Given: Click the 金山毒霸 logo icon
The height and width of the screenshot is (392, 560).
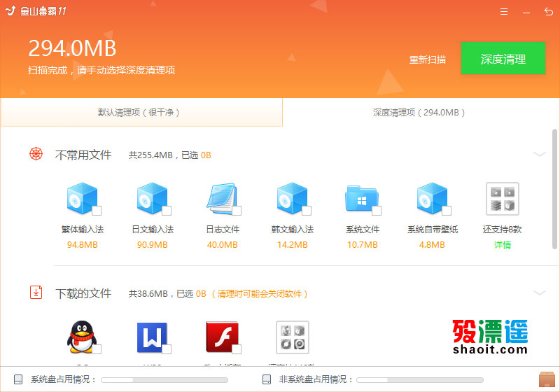Looking at the screenshot, I should click(x=10, y=10).
